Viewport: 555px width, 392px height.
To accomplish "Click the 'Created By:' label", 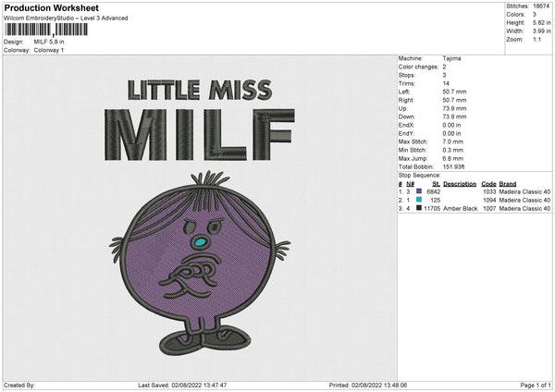I will 19,385.
